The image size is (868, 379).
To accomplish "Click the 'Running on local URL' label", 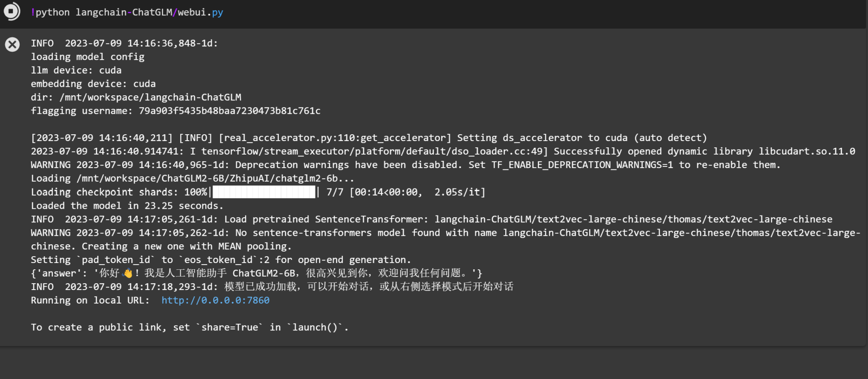I will (x=90, y=300).
